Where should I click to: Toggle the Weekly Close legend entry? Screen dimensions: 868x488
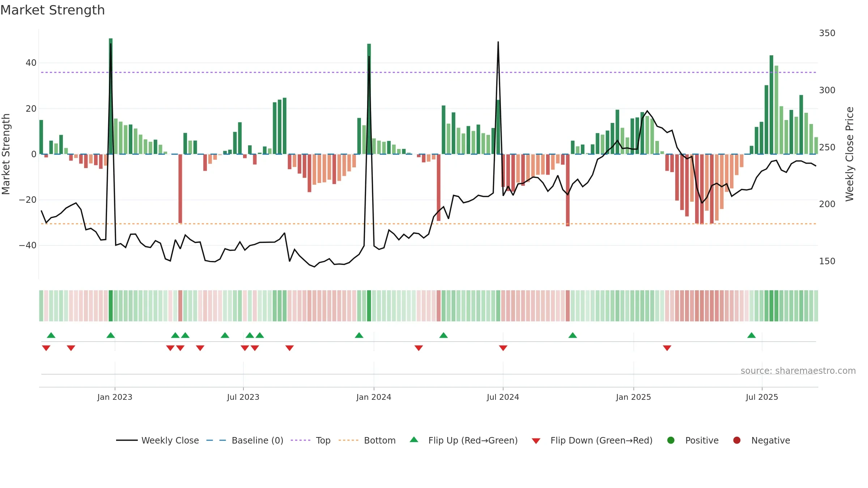click(157, 440)
